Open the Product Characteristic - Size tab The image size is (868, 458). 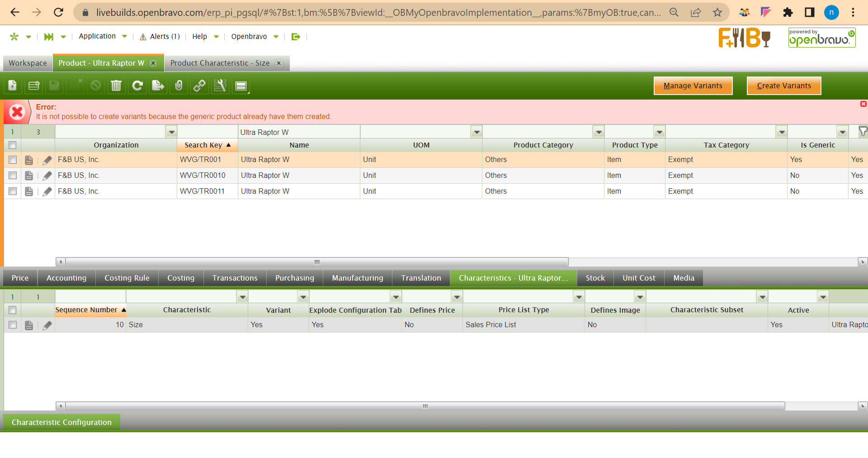(x=220, y=63)
